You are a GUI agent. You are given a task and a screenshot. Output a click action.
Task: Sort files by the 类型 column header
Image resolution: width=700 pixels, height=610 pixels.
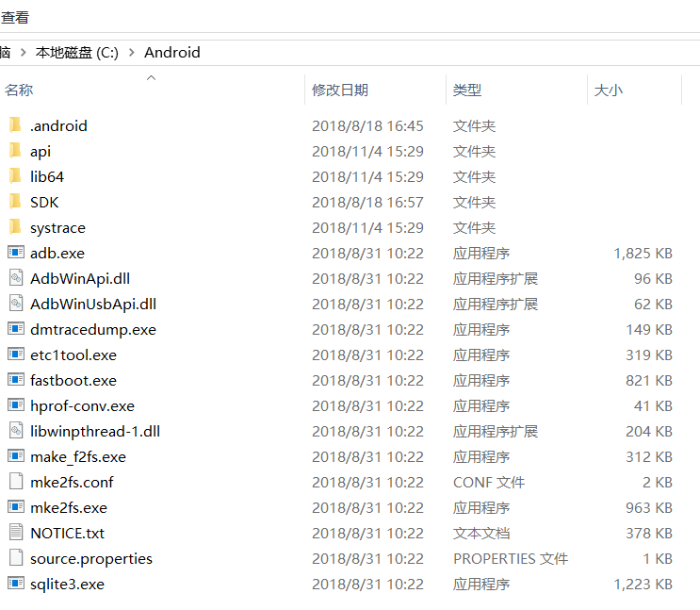click(x=467, y=90)
